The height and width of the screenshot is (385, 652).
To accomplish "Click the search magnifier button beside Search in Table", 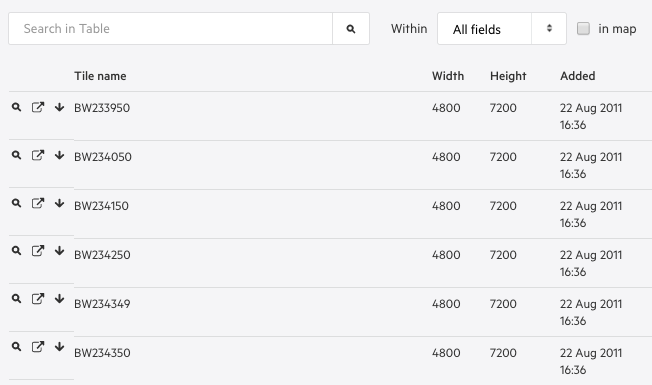I will 351,29.
